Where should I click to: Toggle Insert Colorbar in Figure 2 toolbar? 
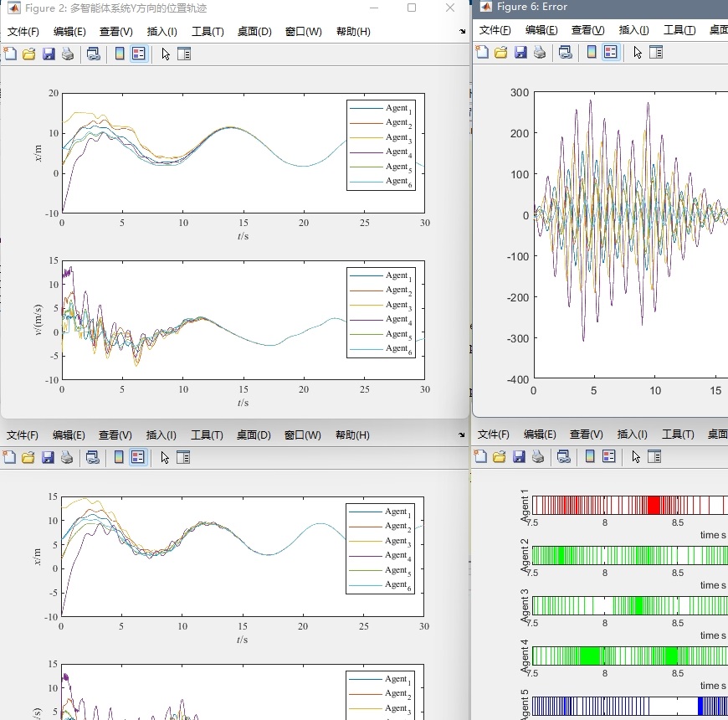point(120,54)
